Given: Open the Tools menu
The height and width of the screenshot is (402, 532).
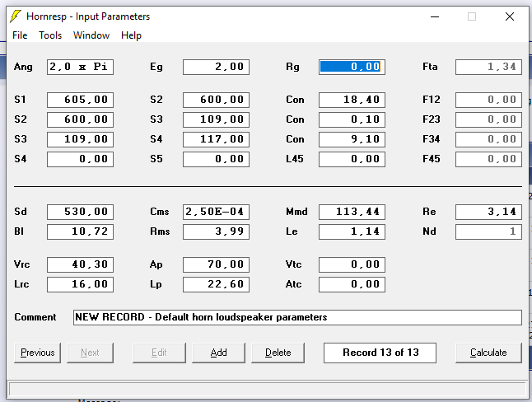Looking at the screenshot, I should (x=50, y=35).
